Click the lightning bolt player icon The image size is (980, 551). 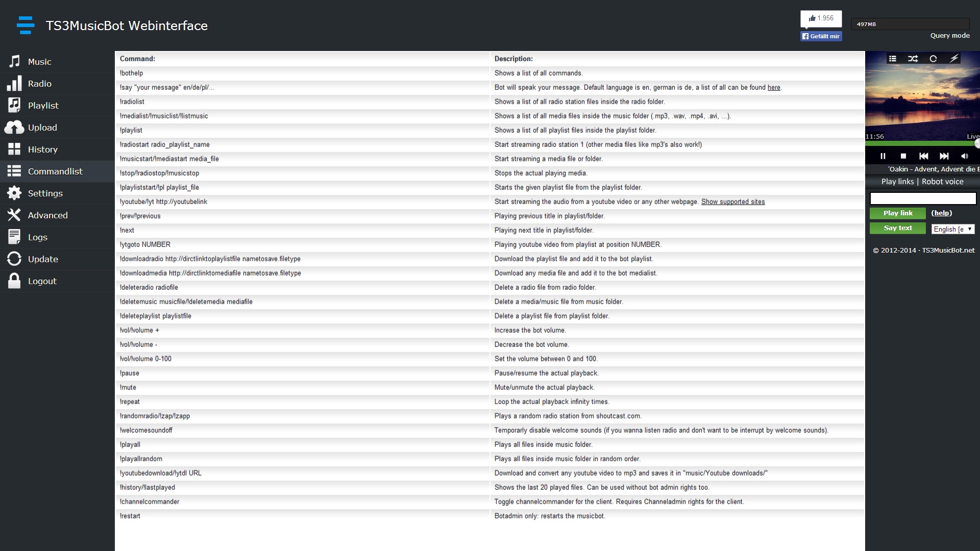(953, 58)
